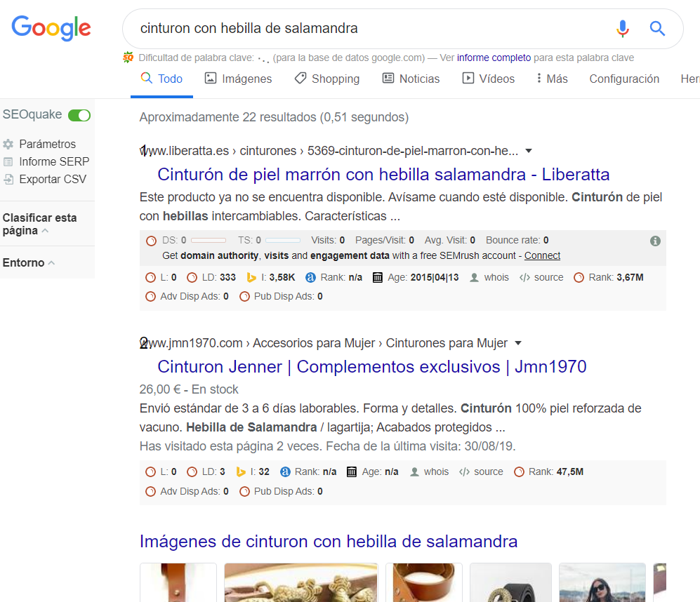Click LD 3 circle icon for Jmn1970

coord(192,471)
